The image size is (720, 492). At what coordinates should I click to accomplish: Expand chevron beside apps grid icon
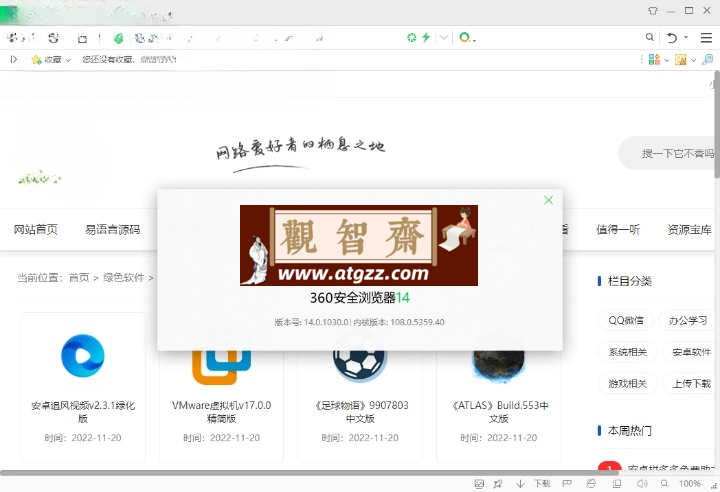click(666, 60)
